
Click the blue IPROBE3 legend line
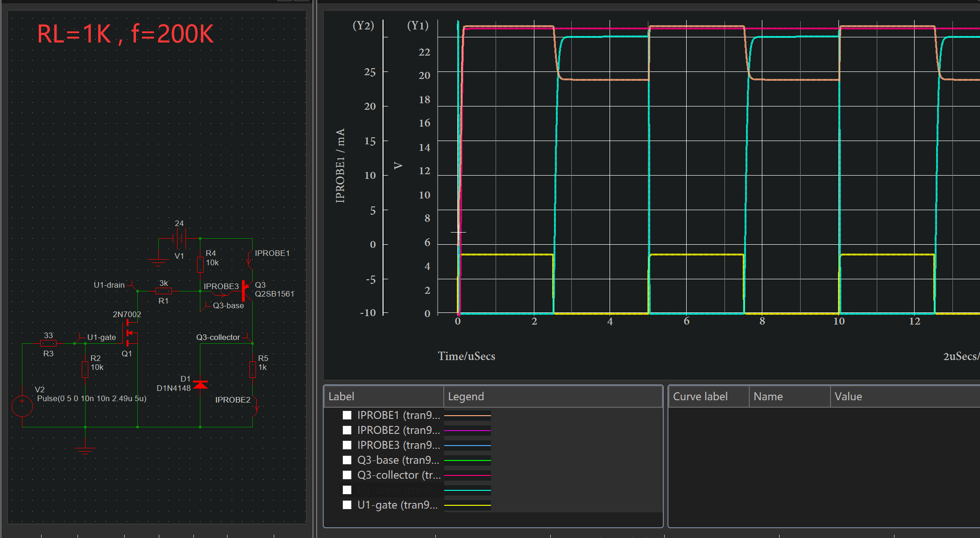point(467,446)
